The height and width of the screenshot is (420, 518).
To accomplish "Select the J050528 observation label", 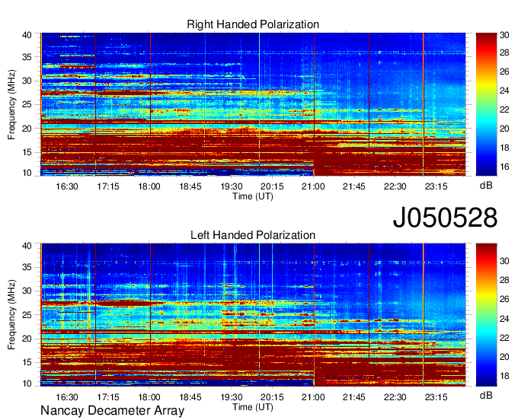I will coord(445,218).
